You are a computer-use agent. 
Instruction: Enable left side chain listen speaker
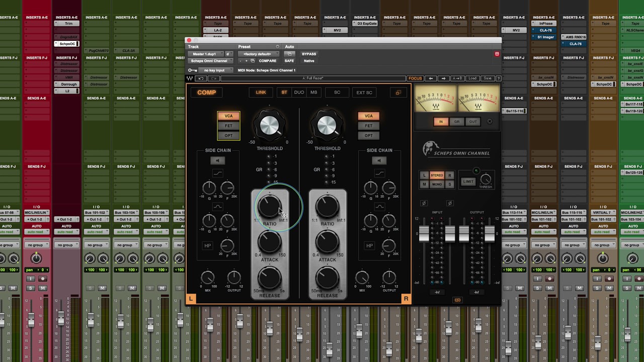coord(217,160)
